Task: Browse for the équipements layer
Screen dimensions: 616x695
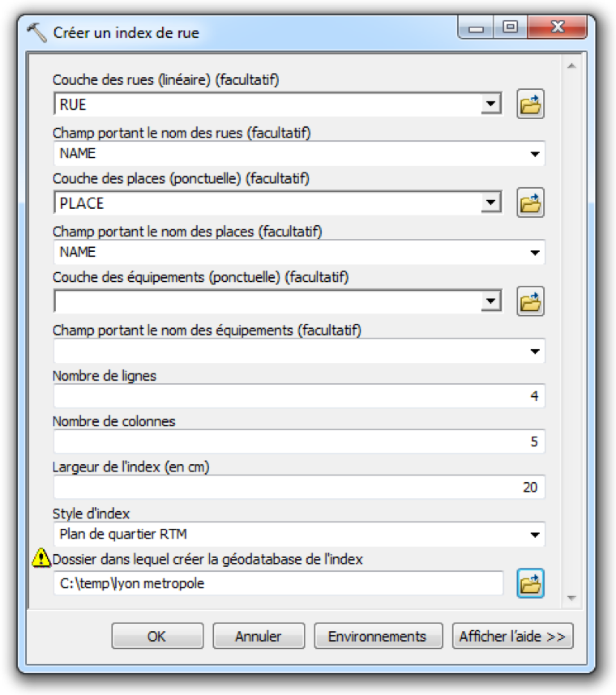Action: (x=530, y=302)
